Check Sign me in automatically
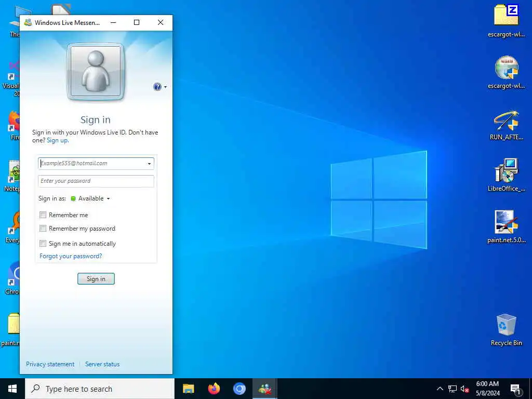 point(43,243)
